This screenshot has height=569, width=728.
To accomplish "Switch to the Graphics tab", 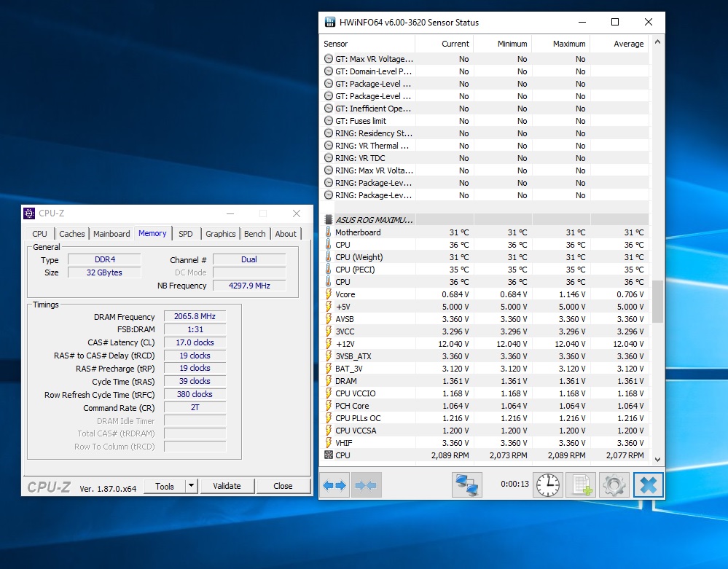I will point(221,234).
